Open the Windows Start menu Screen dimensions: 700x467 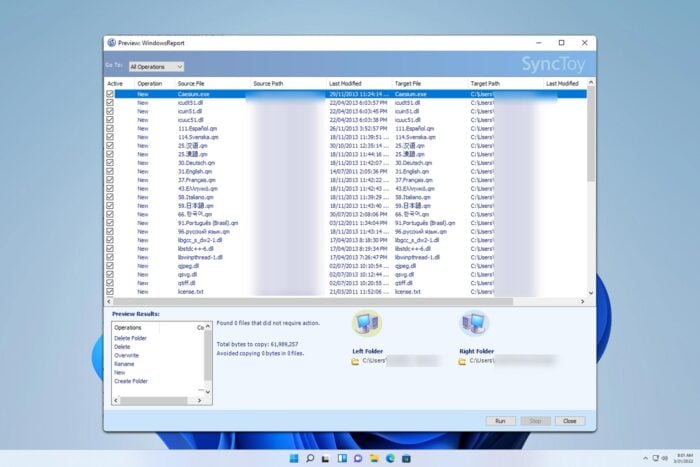coord(293,458)
